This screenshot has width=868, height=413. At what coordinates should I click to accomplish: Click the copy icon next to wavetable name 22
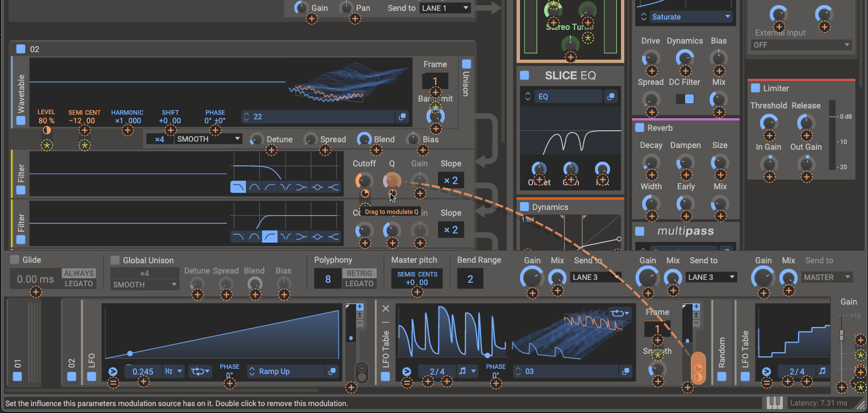(402, 116)
